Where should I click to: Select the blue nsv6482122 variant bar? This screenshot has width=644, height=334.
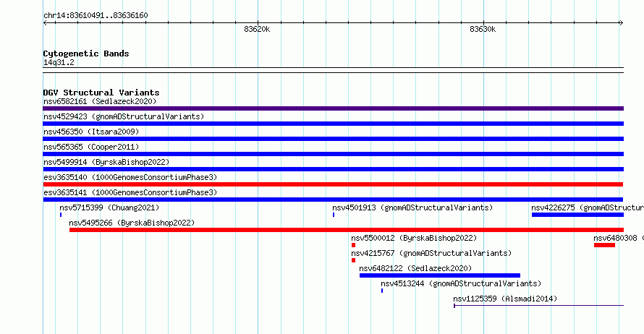pos(440,275)
